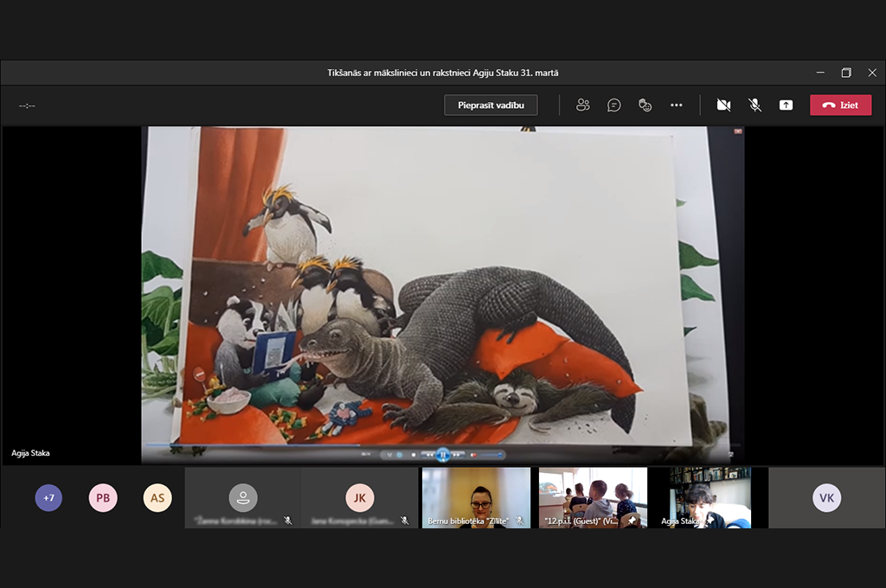886x588 pixels.
Task: Click the call duration timer
Action: click(27, 105)
